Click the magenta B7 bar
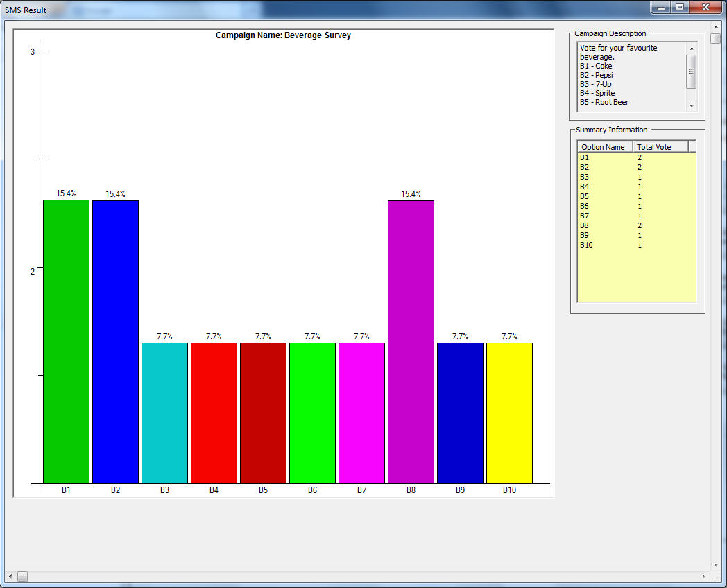 pyautogui.click(x=361, y=413)
